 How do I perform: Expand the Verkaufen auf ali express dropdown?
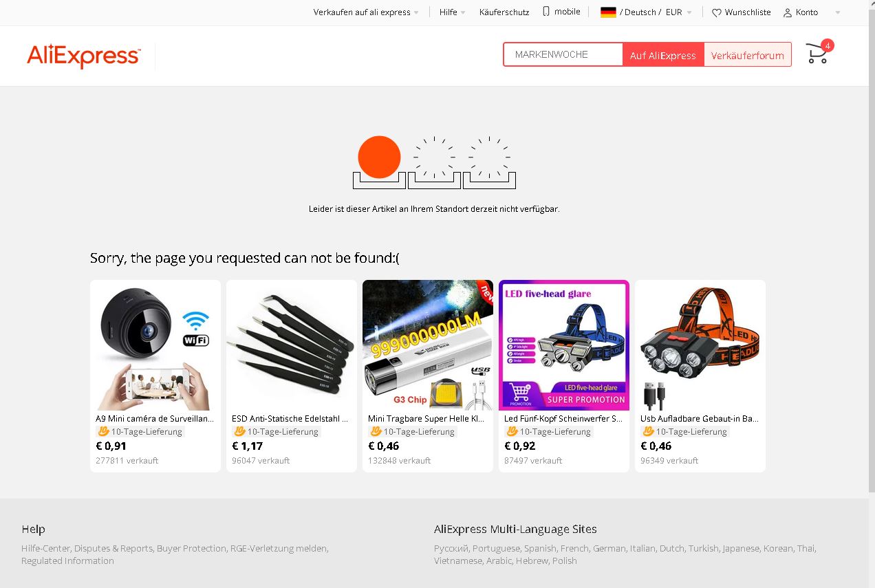click(x=416, y=12)
